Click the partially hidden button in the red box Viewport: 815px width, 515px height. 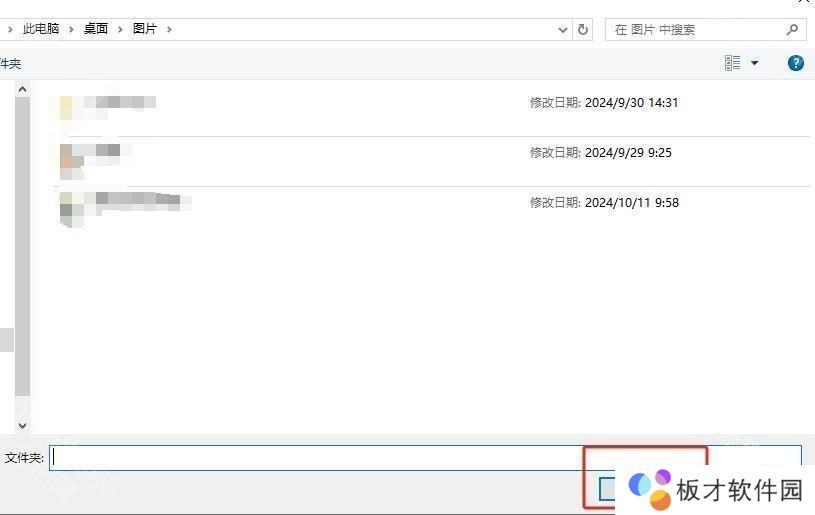click(606, 488)
